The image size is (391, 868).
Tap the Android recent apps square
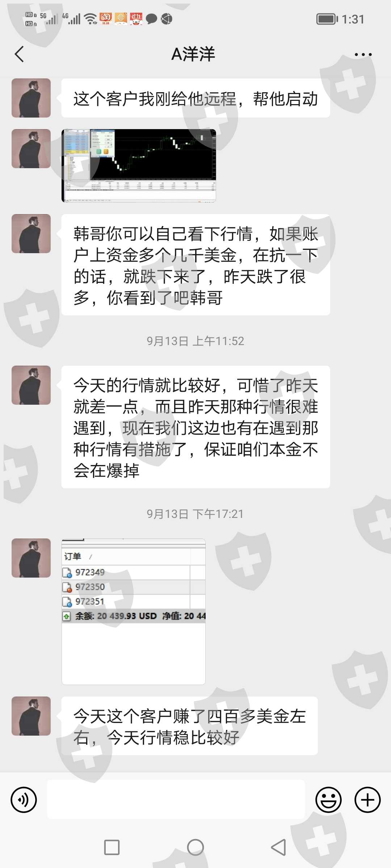(x=112, y=847)
